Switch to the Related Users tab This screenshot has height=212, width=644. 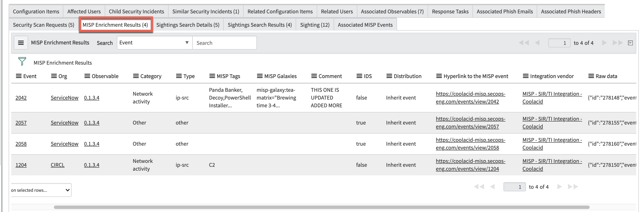[337, 11]
